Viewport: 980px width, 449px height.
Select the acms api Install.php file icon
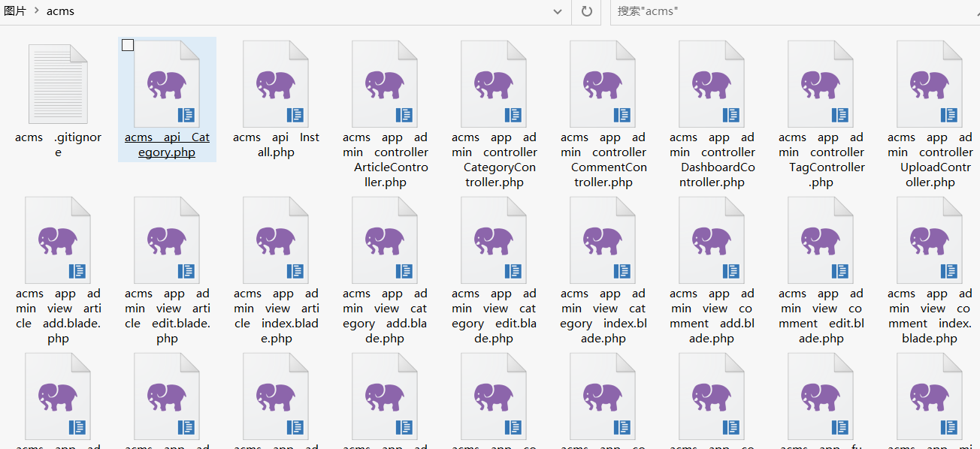276,83
